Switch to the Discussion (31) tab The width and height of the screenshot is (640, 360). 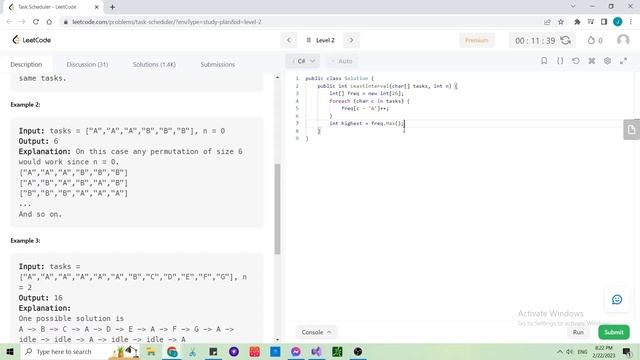87,64
